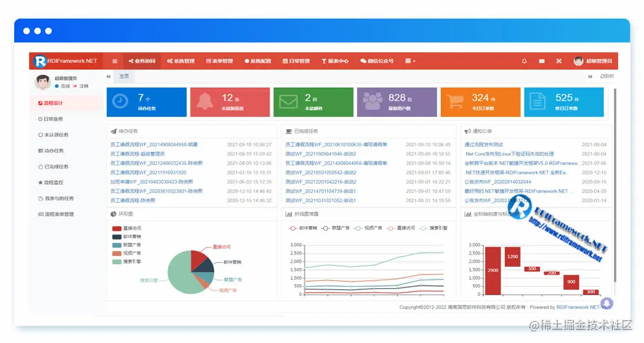Click the scroll tabs right double-arrow icon
This screenshot has height=343, width=644.
[x=590, y=76]
